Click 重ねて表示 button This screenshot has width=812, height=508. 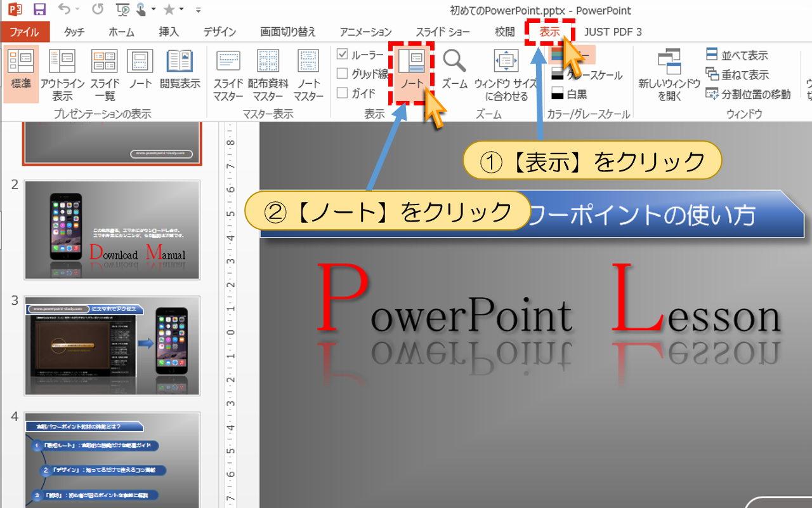coord(737,74)
